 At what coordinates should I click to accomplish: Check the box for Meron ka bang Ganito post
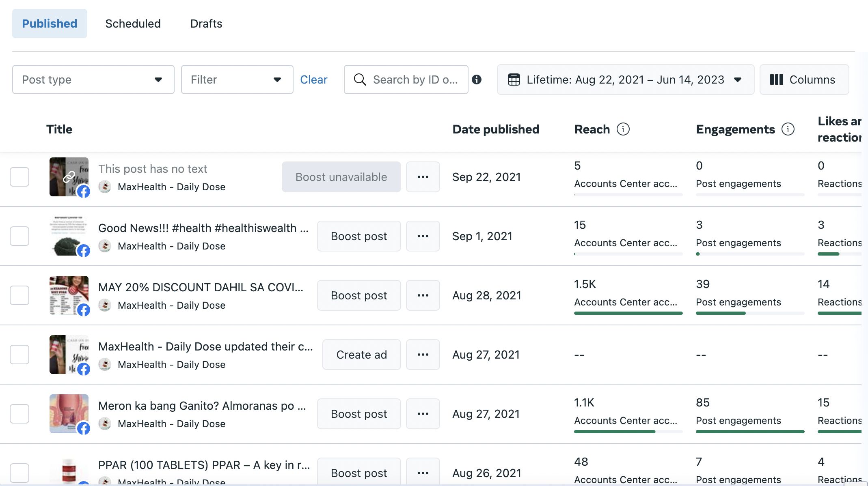[x=19, y=414]
